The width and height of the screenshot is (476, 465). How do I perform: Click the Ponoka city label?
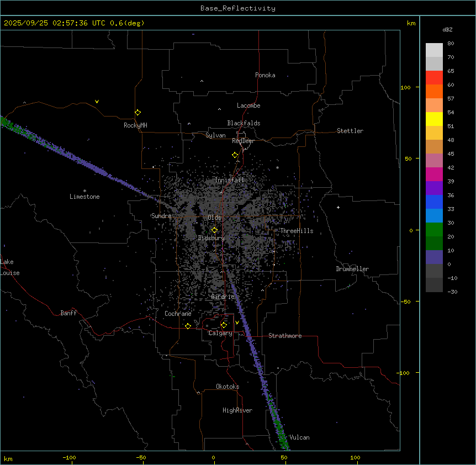[265, 75]
